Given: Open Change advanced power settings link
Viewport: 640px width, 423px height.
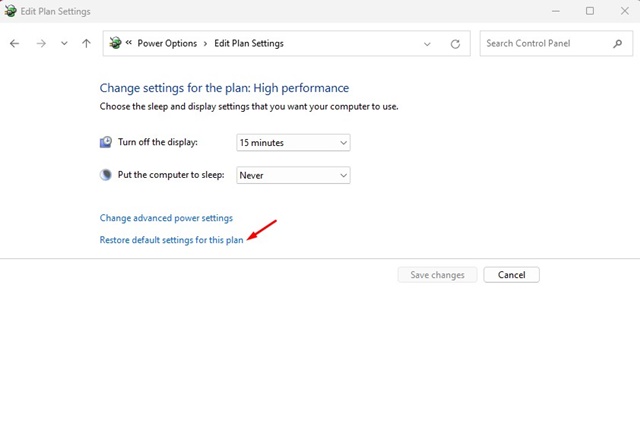Looking at the screenshot, I should click(166, 218).
